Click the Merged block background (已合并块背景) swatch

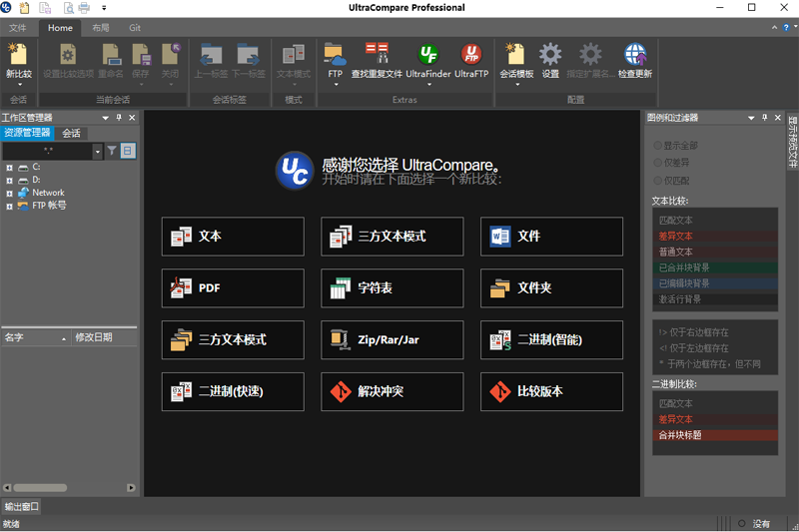[x=715, y=267]
